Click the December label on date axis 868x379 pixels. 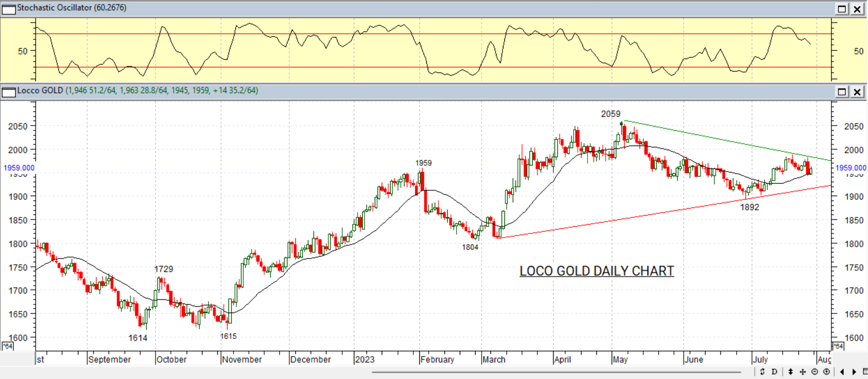[310, 360]
